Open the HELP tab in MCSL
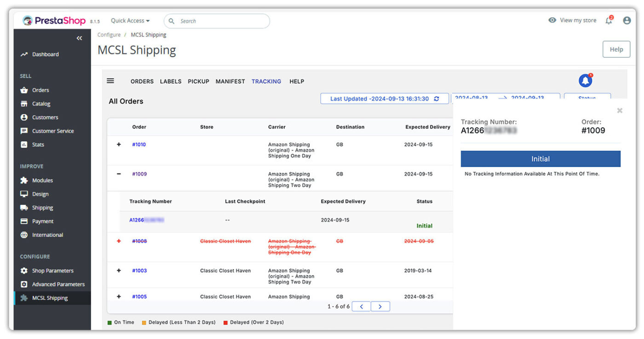The width and height of the screenshot is (644, 339). 297,82
